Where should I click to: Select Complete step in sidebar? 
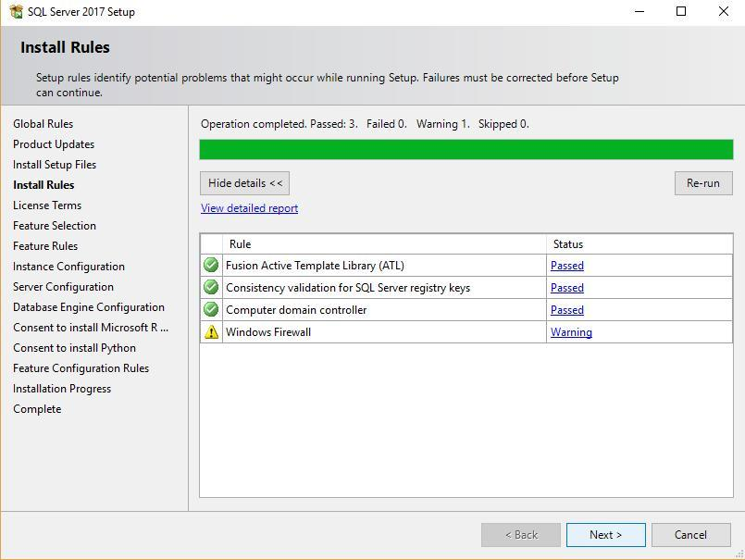pos(37,409)
